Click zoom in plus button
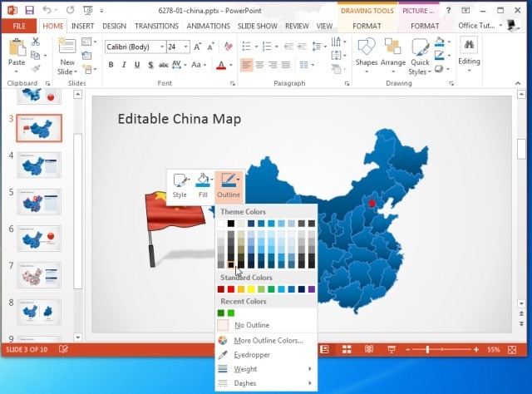The height and width of the screenshot is (394, 532). (x=476, y=350)
